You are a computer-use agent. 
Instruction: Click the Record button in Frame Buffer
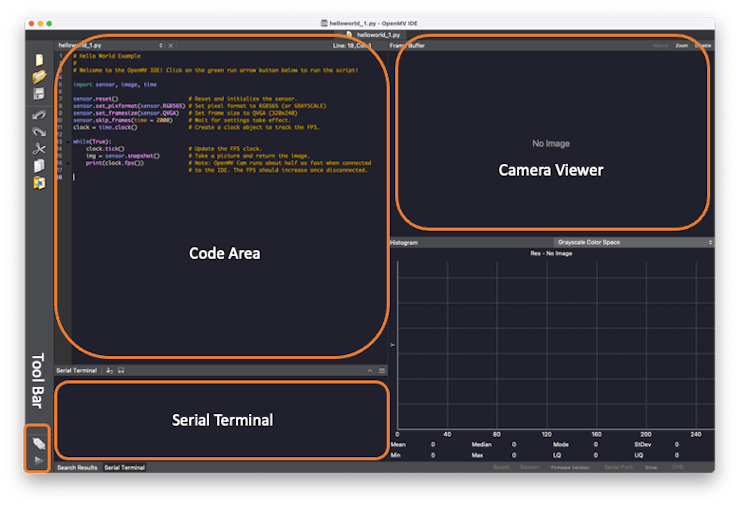(x=660, y=45)
